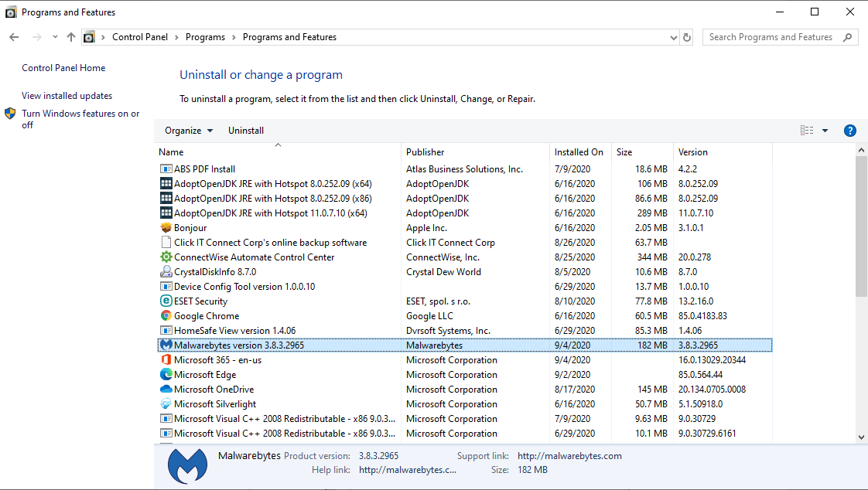Click the Control Panel icon in address bar
This screenshot has height=490, width=868.
(88, 37)
